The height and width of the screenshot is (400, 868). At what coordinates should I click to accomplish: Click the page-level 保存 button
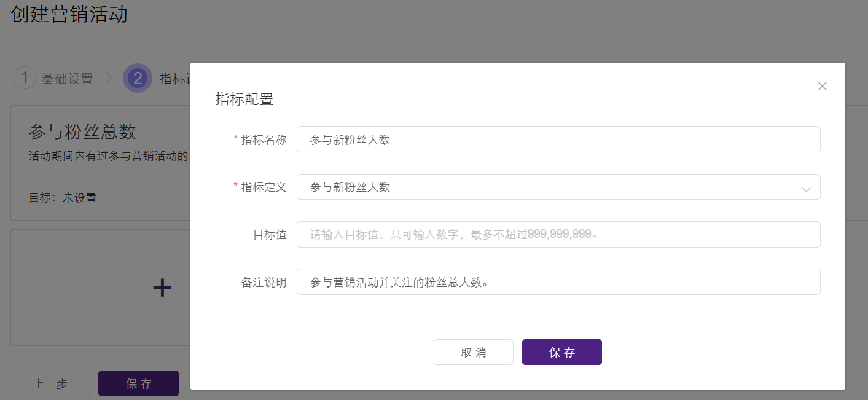click(x=138, y=383)
